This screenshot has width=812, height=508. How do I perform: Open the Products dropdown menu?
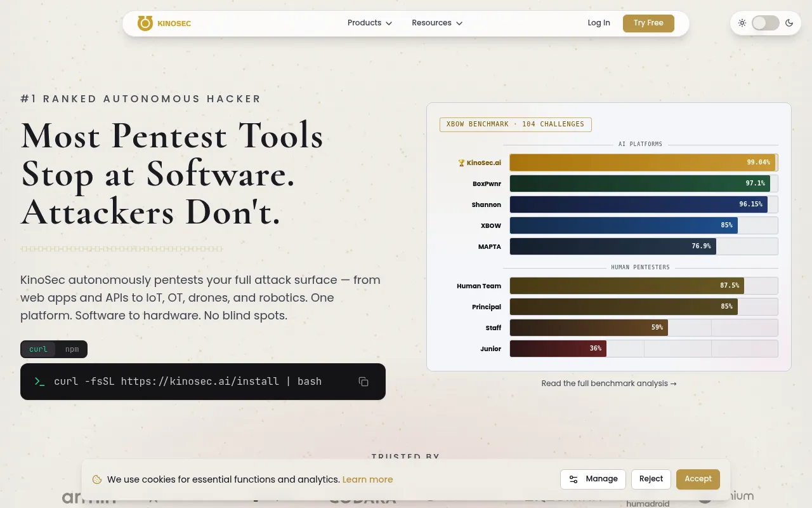pyautogui.click(x=370, y=23)
